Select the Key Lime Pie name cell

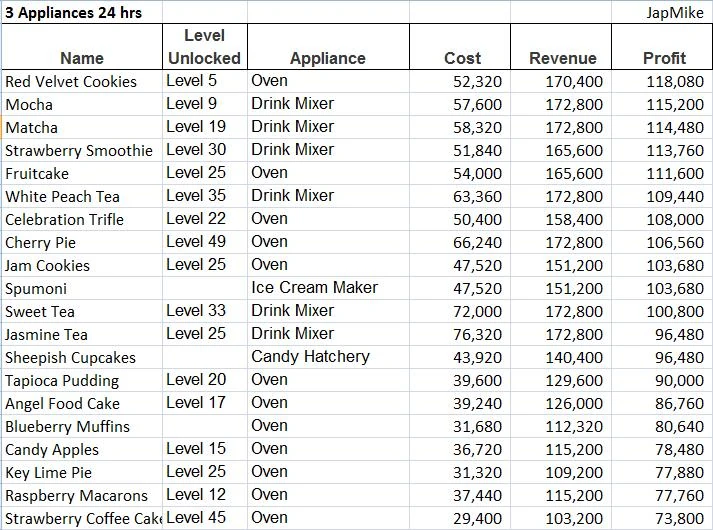pos(82,472)
